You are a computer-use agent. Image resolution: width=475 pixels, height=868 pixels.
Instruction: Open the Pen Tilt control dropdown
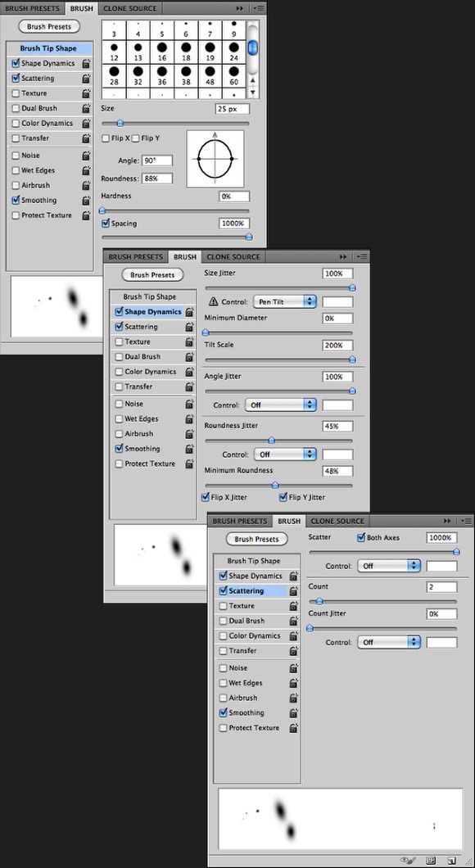[x=284, y=302]
